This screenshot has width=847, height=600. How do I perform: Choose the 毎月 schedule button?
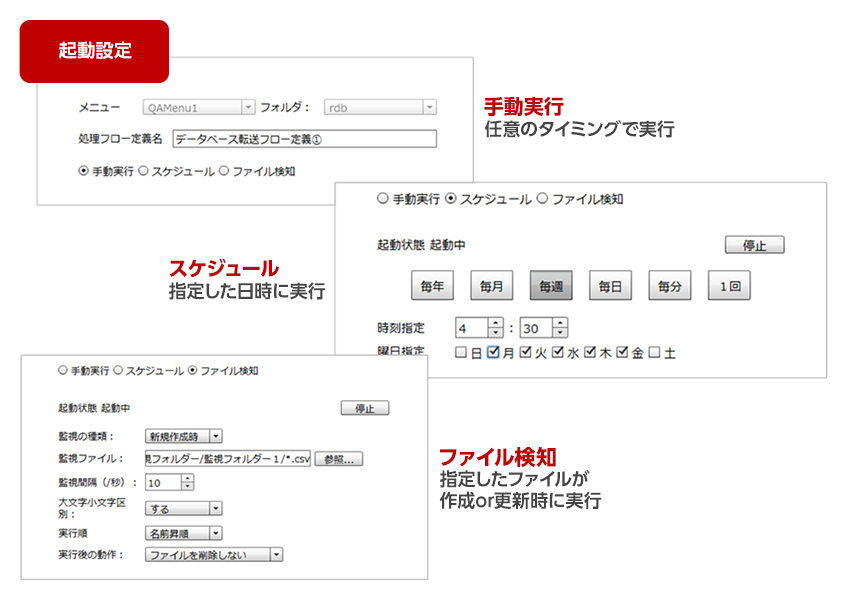click(x=492, y=286)
